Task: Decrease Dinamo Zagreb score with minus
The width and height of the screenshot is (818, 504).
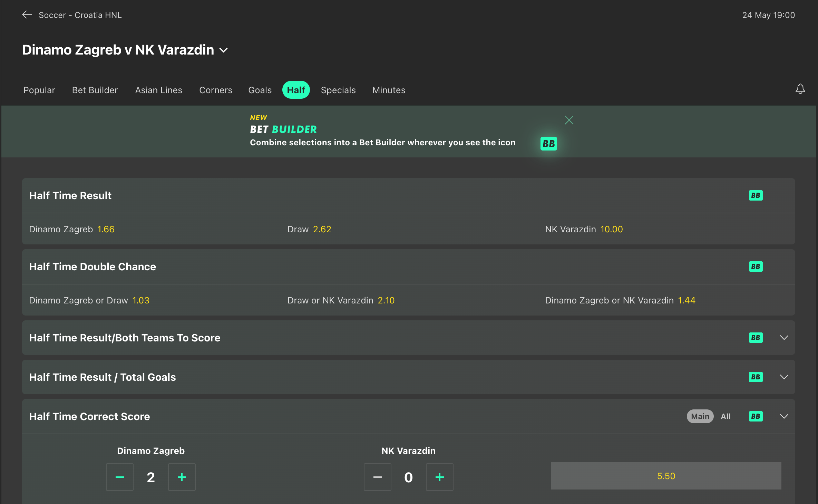Action: pos(120,477)
